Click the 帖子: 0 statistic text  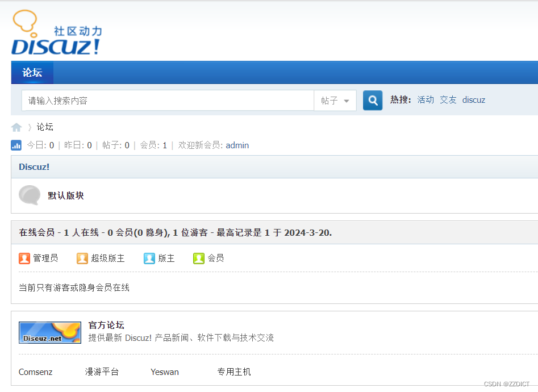coord(116,145)
